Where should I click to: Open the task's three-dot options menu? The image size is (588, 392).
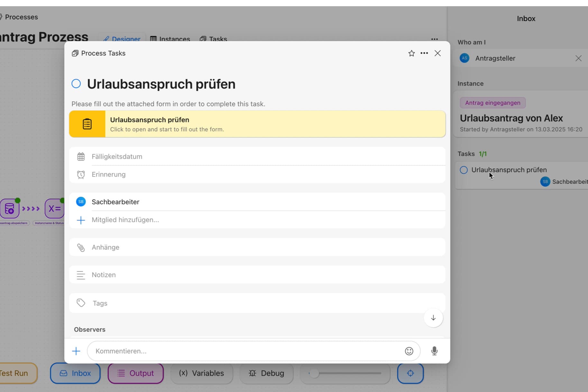[x=424, y=53]
